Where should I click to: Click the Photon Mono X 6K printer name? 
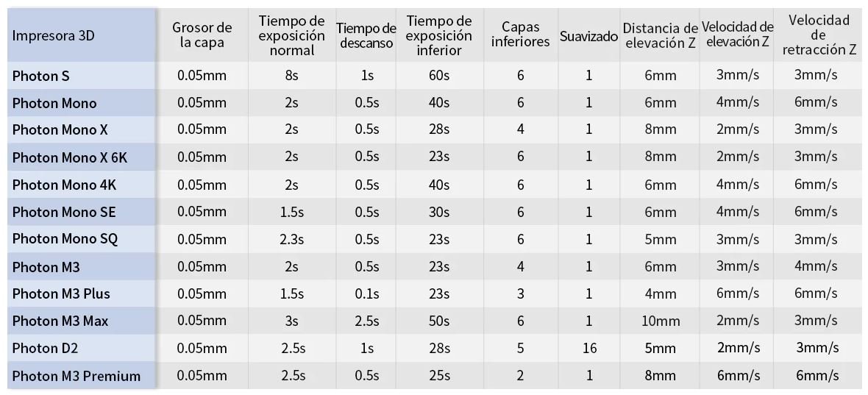pos(70,157)
